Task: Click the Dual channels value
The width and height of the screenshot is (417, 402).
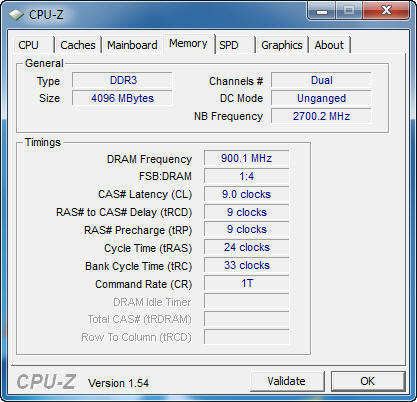Action: (321, 80)
